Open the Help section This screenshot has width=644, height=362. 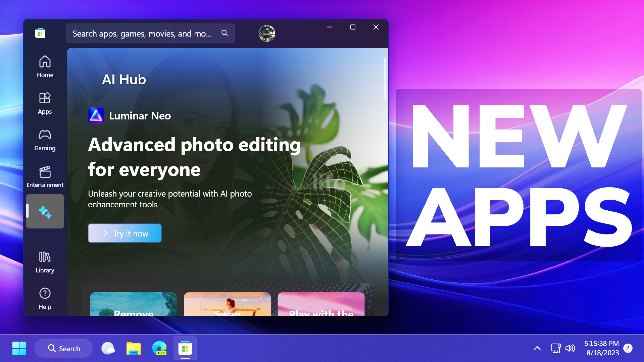pos(45,297)
